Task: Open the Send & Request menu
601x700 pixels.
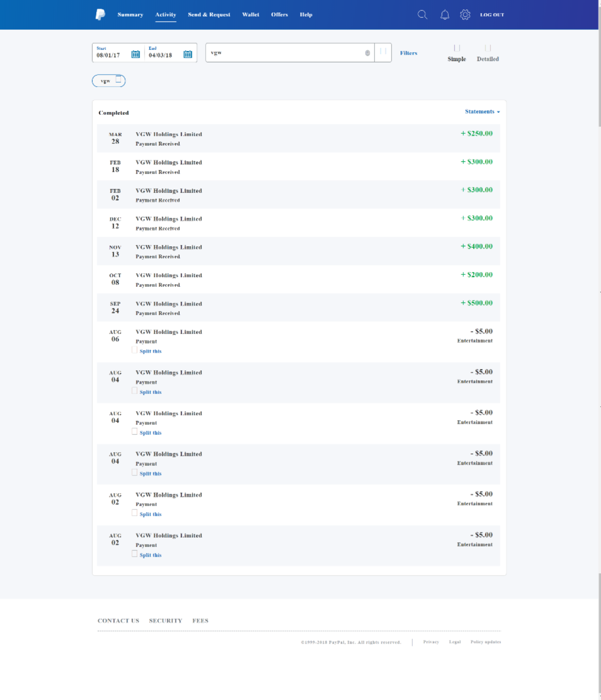Action: 209,15
